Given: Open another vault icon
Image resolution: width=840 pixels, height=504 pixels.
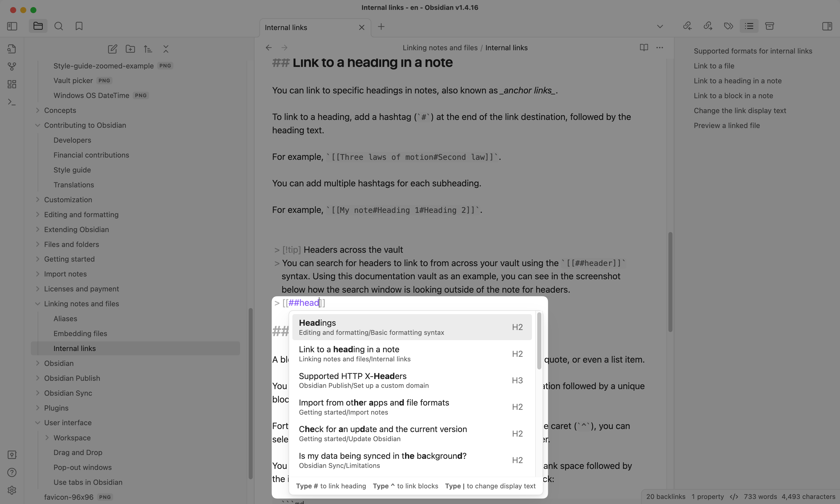Looking at the screenshot, I should [12, 455].
